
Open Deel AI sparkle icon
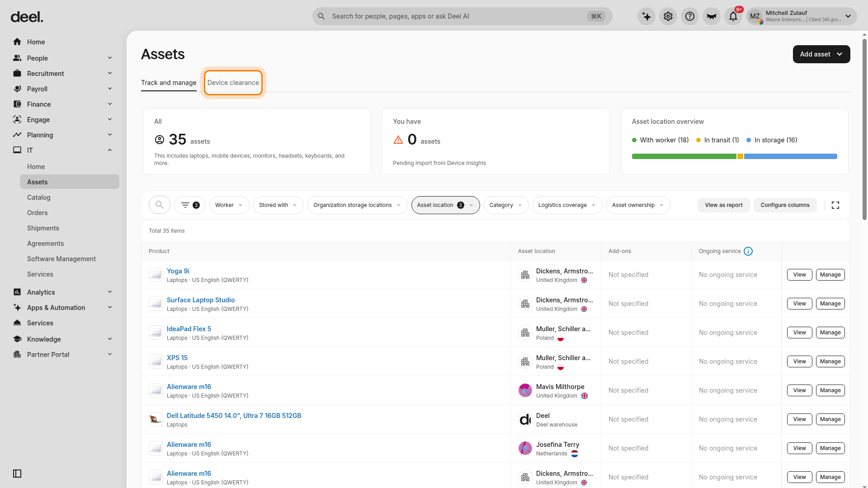pos(646,16)
